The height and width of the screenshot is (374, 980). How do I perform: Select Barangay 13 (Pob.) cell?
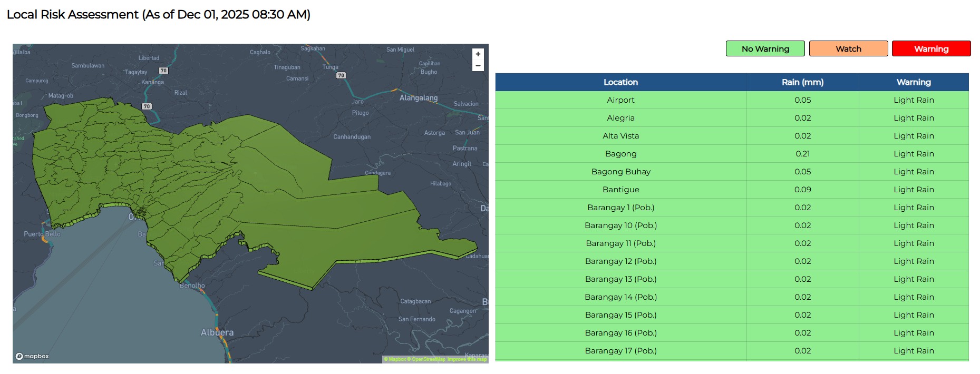[x=620, y=279]
